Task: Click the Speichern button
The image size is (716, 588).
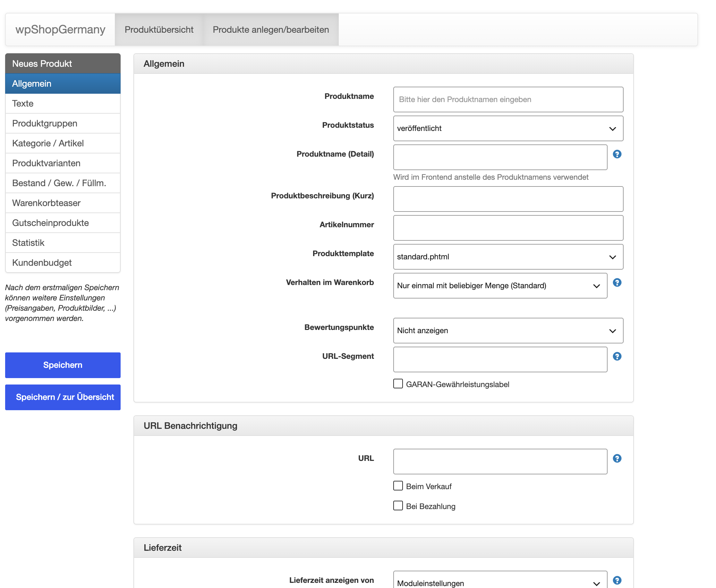Action: pyautogui.click(x=63, y=365)
